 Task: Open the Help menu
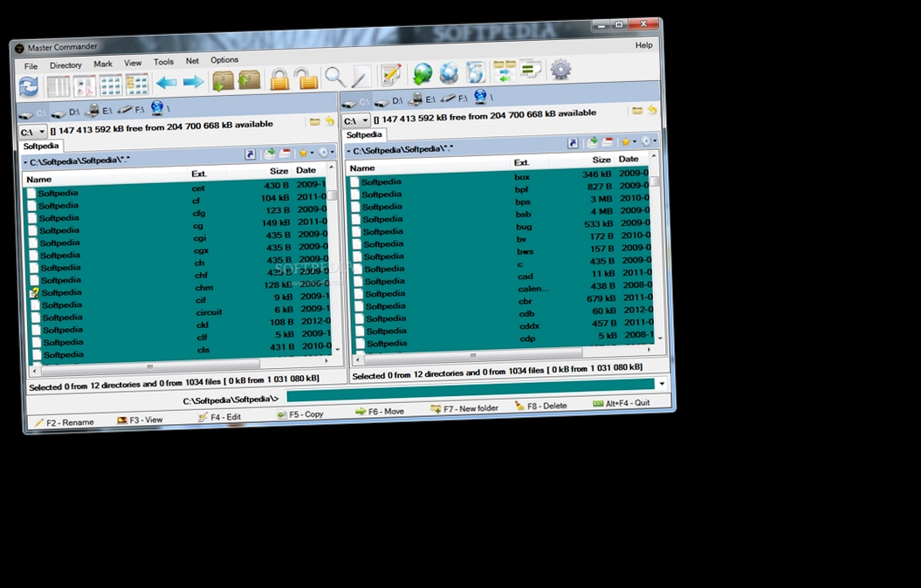(643, 45)
